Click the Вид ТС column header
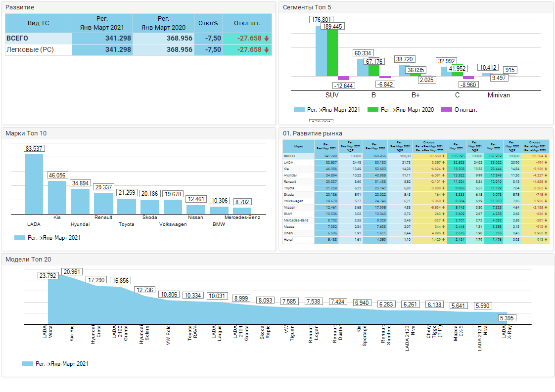The width and height of the screenshot is (555, 392). coord(39,23)
